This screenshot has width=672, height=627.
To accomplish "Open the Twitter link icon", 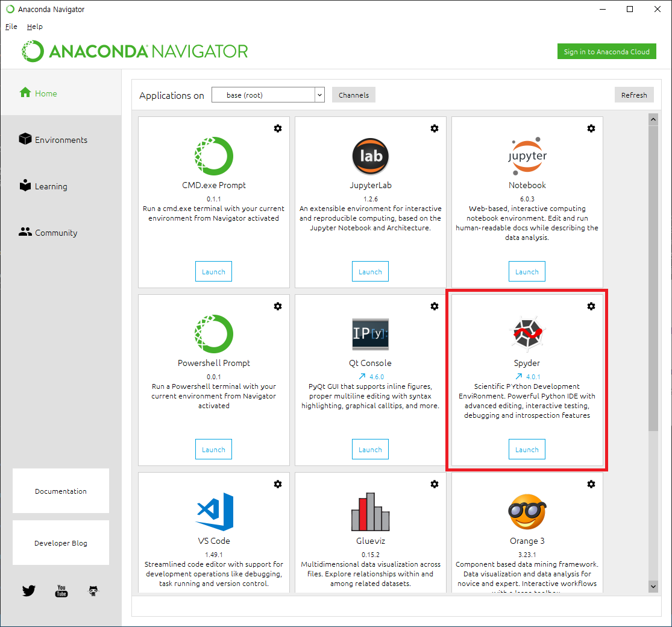I will pyautogui.click(x=29, y=591).
